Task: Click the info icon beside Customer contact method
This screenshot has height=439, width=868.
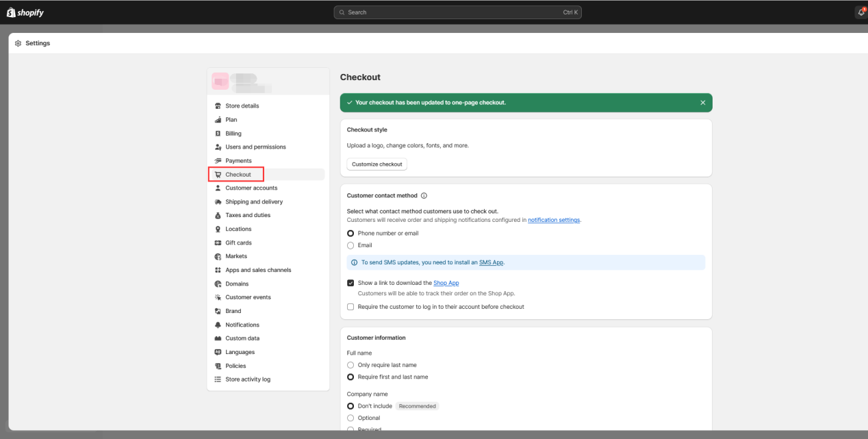Action: [x=424, y=196]
